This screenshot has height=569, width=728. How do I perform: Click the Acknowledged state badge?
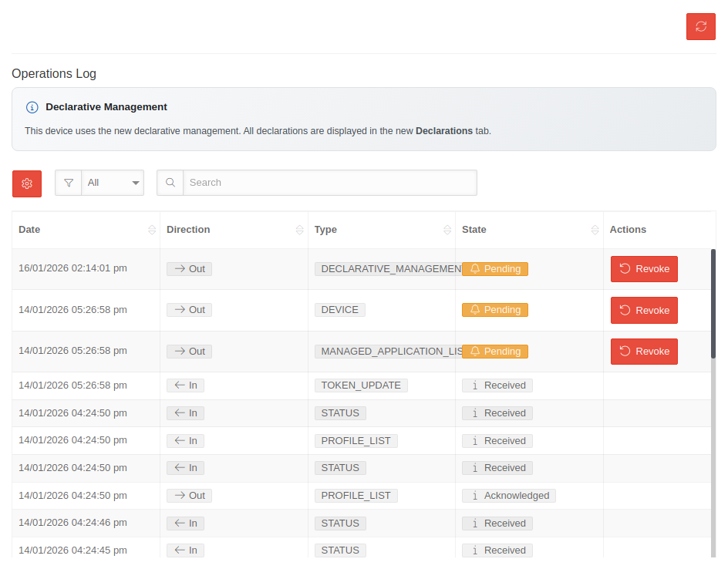pyautogui.click(x=509, y=496)
